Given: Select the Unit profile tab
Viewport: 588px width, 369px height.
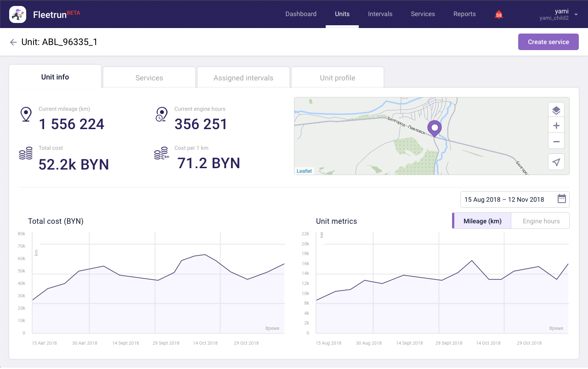Looking at the screenshot, I should (x=338, y=78).
